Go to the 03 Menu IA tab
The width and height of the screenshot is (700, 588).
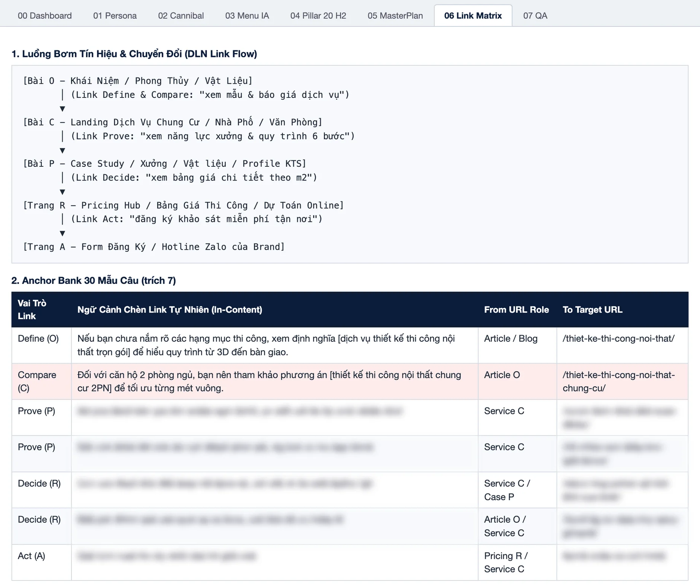point(247,16)
